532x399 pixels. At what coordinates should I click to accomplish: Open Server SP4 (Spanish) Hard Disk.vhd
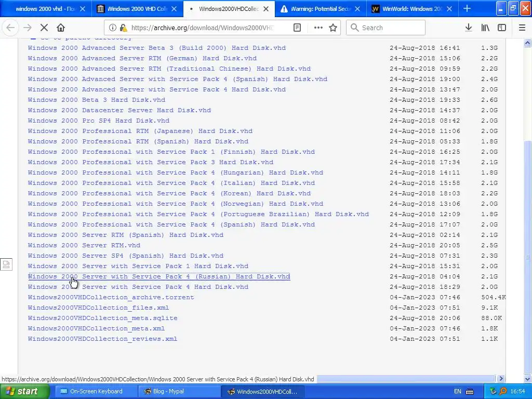tap(126, 256)
